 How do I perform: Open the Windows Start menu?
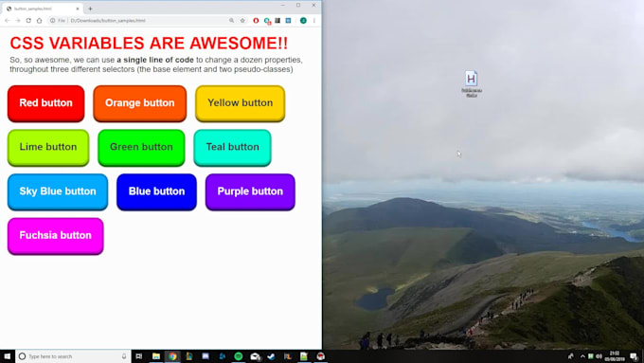7,356
